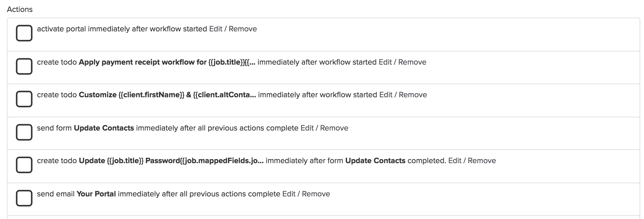
Task: Mark the Update job.title Password todo checkbox
Action: pyautogui.click(x=24, y=165)
